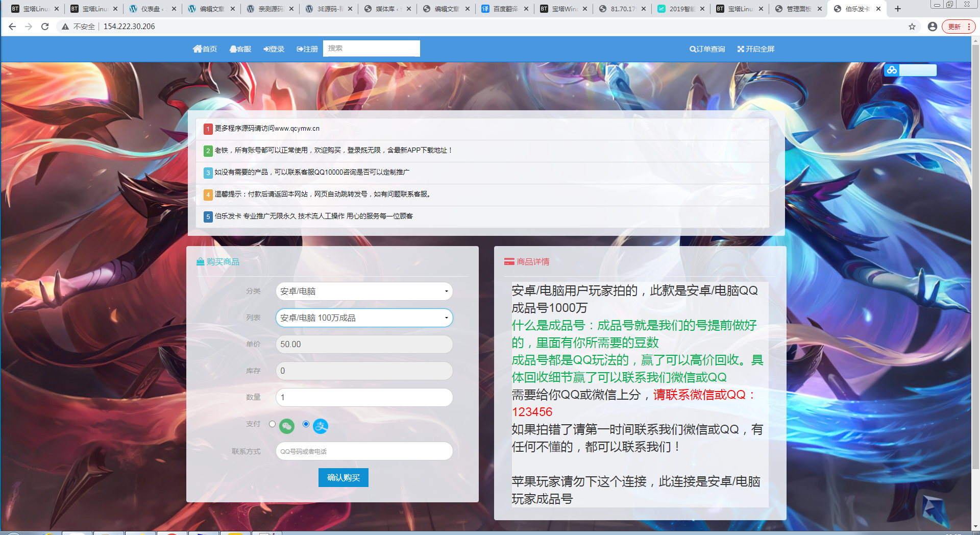Click blue badge number 3 in notices
Screen dimensions: 980x535
(x=208, y=173)
